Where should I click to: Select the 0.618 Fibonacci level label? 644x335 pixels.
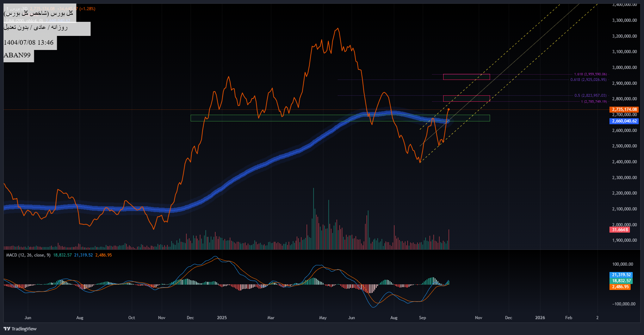point(588,80)
